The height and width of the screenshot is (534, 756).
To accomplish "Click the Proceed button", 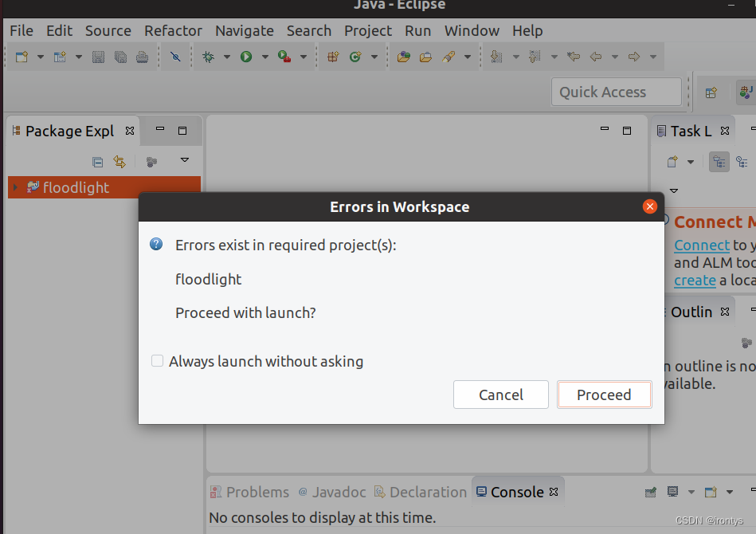I will [x=604, y=395].
